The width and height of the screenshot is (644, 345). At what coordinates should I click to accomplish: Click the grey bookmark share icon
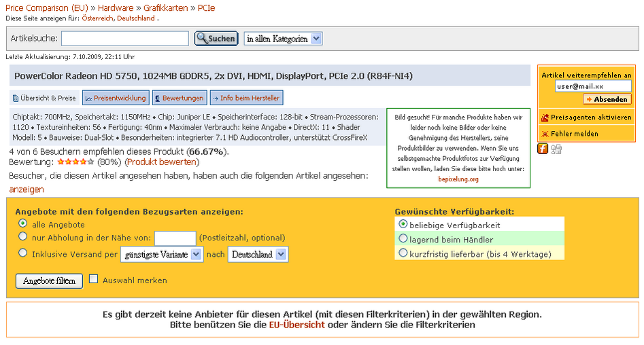tap(556, 149)
